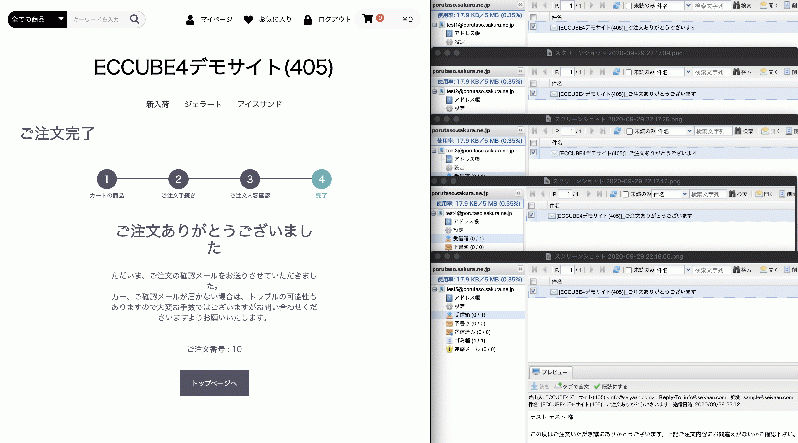This screenshot has width=798, height=443.
Task: Collapse account tree node in 22.17.47 window
Action: (434, 213)
